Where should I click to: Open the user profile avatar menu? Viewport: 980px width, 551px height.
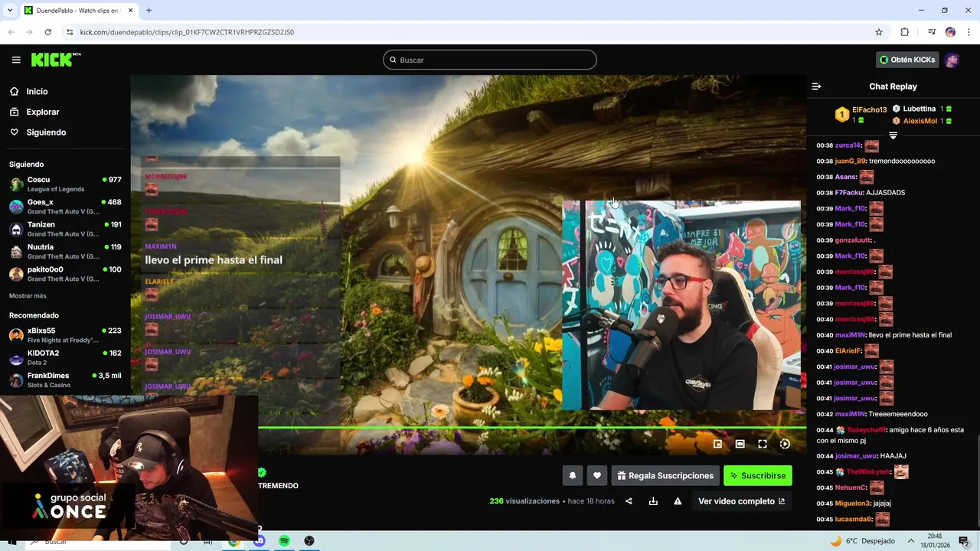(x=952, y=60)
